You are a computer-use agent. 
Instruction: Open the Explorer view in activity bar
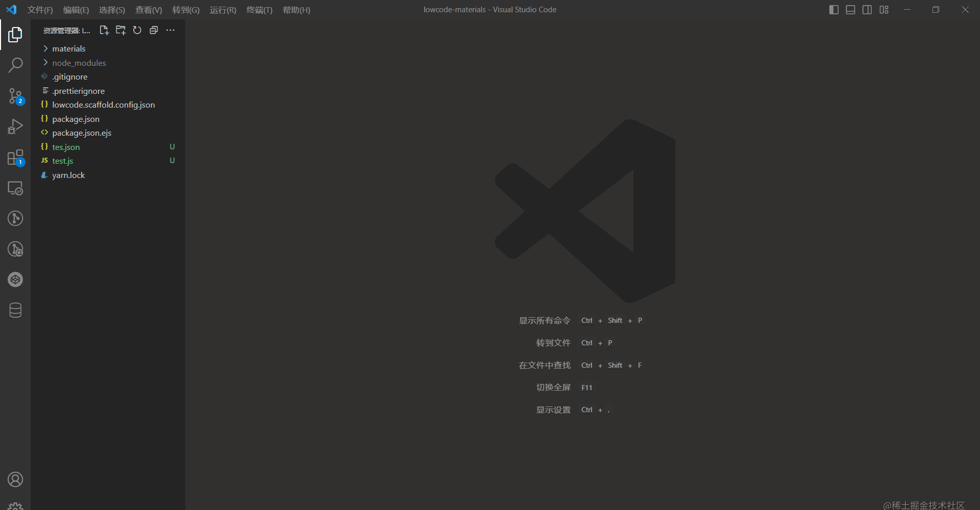pos(15,35)
